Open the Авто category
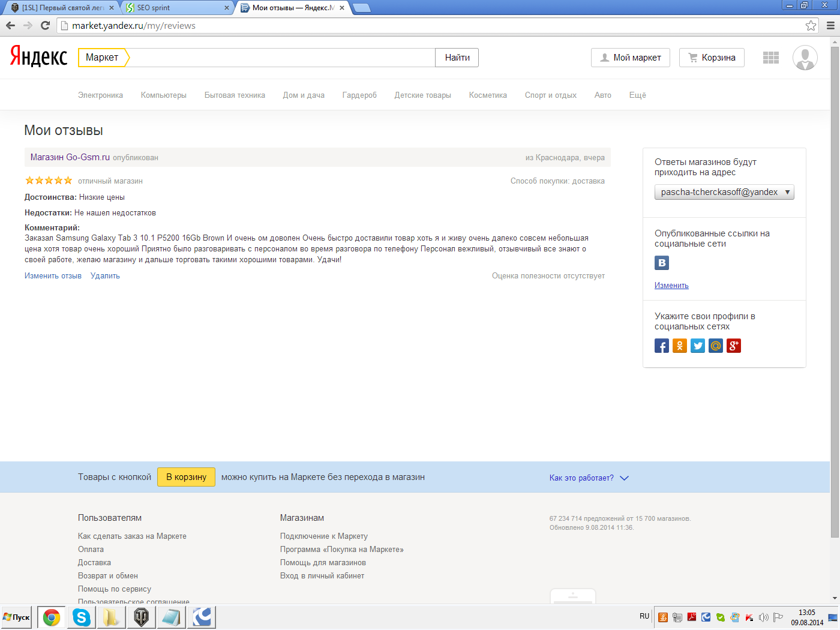 tap(603, 95)
